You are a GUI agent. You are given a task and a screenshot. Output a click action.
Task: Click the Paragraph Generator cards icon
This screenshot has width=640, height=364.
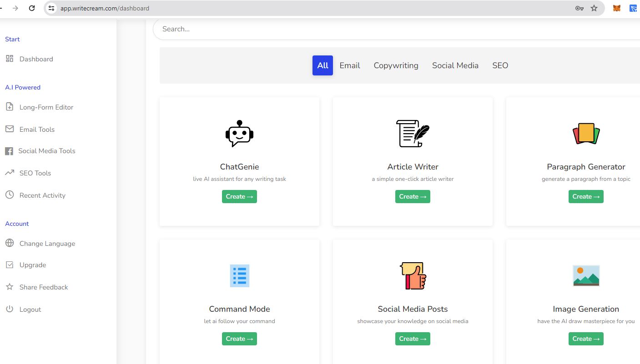pyautogui.click(x=586, y=134)
